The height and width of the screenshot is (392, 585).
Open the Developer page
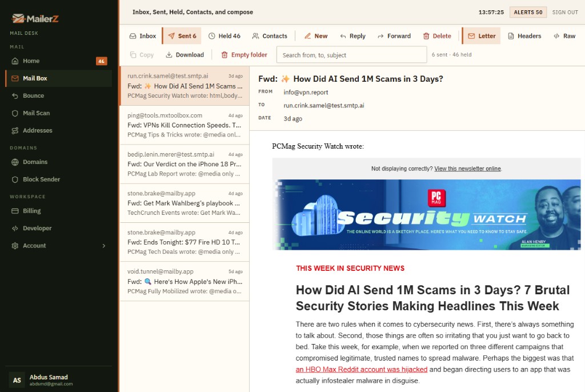59,229
